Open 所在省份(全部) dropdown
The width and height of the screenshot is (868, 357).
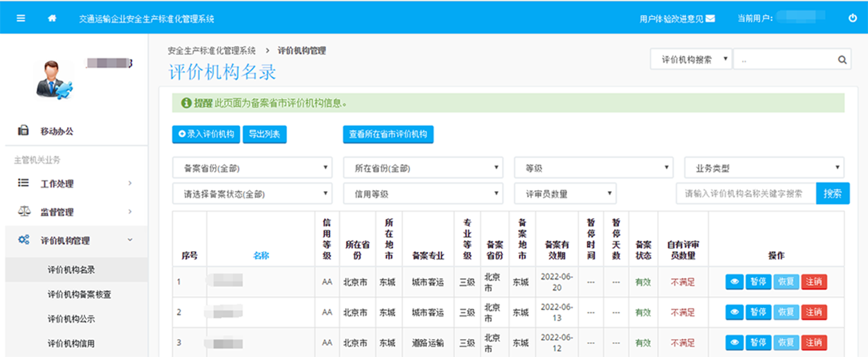pos(423,168)
